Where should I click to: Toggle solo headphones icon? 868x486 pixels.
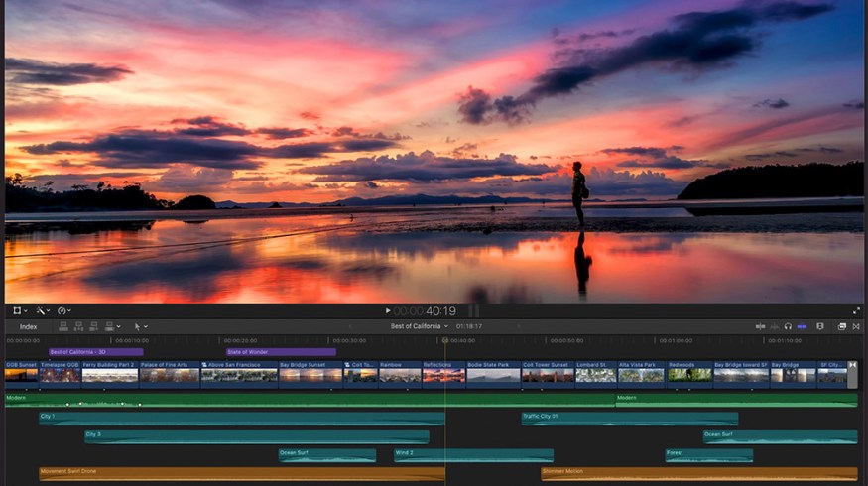[788, 325]
